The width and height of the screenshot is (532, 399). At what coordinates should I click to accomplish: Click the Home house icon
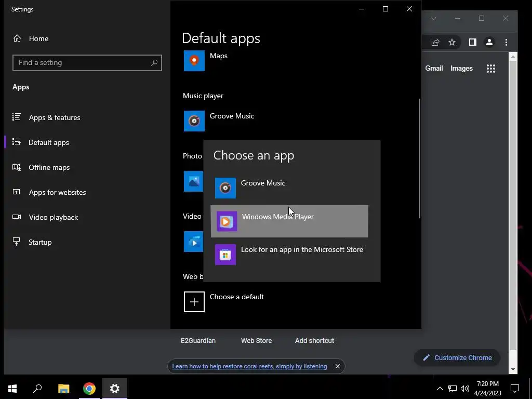pyautogui.click(x=17, y=38)
